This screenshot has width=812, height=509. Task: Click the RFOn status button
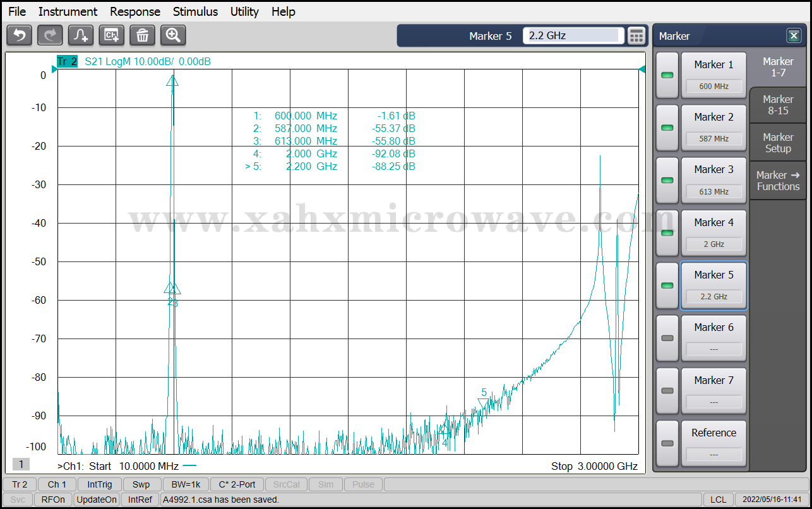point(53,500)
